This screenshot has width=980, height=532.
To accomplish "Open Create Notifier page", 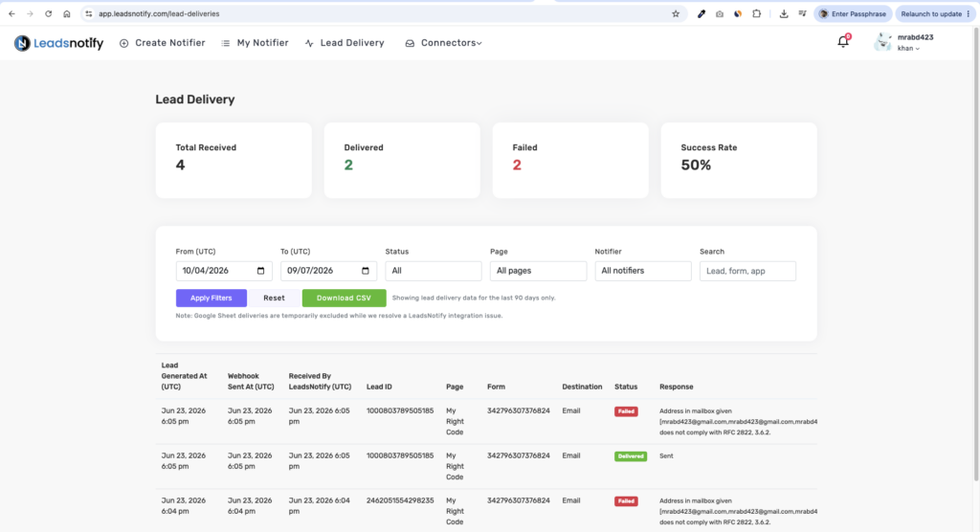I will click(x=163, y=43).
